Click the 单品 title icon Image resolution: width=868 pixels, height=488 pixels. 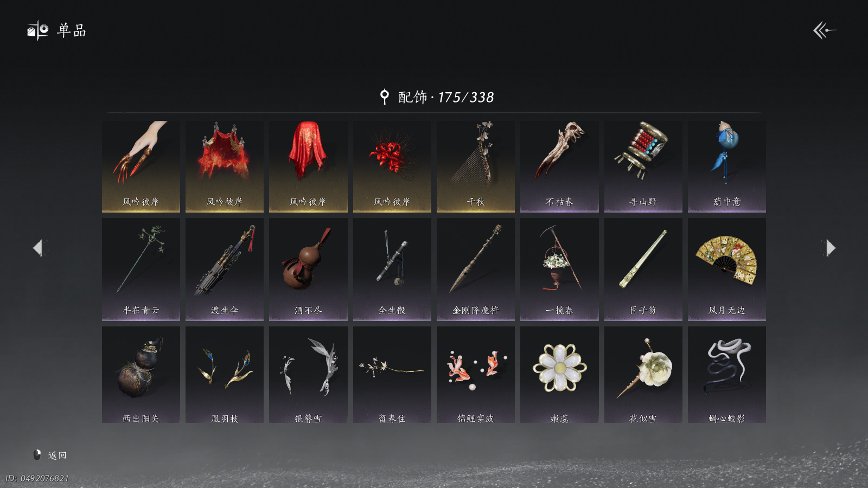point(38,30)
